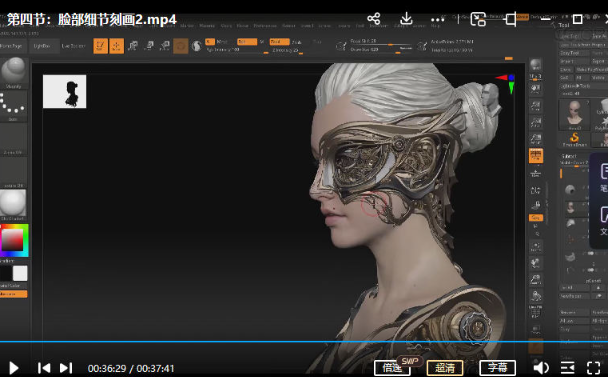The width and height of the screenshot is (608, 377).
Task: Toggle PolyF line fill display
Action: pos(535,312)
